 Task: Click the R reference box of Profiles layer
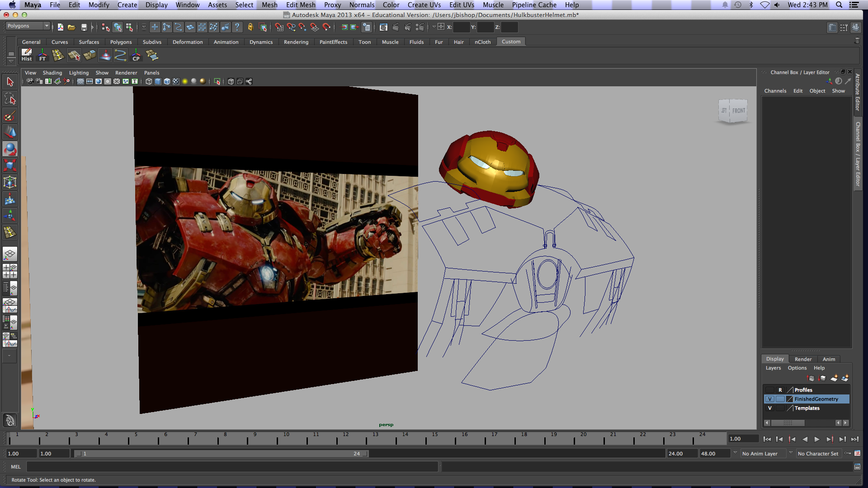[x=780, y=390]
